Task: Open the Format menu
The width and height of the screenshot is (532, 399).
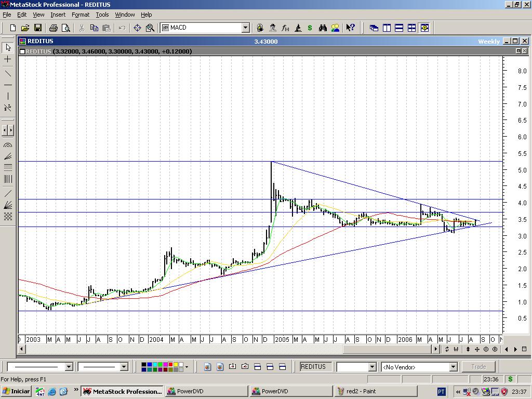Action: click(81, 15)
